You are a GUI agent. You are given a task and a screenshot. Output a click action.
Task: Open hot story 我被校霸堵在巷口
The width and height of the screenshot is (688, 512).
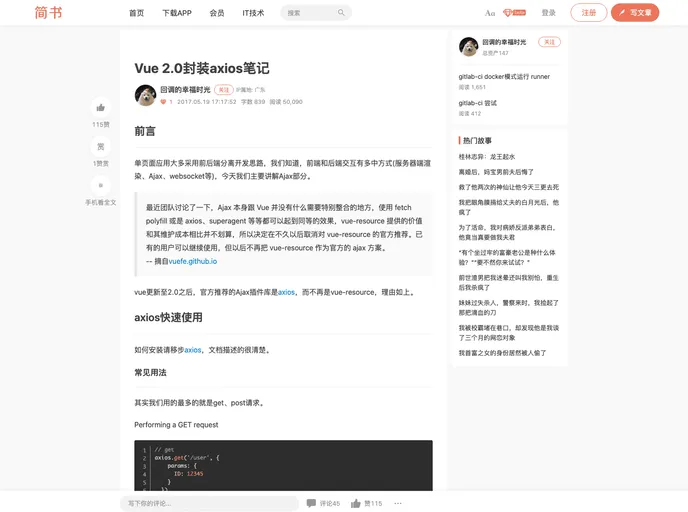(x=509, y=333)
